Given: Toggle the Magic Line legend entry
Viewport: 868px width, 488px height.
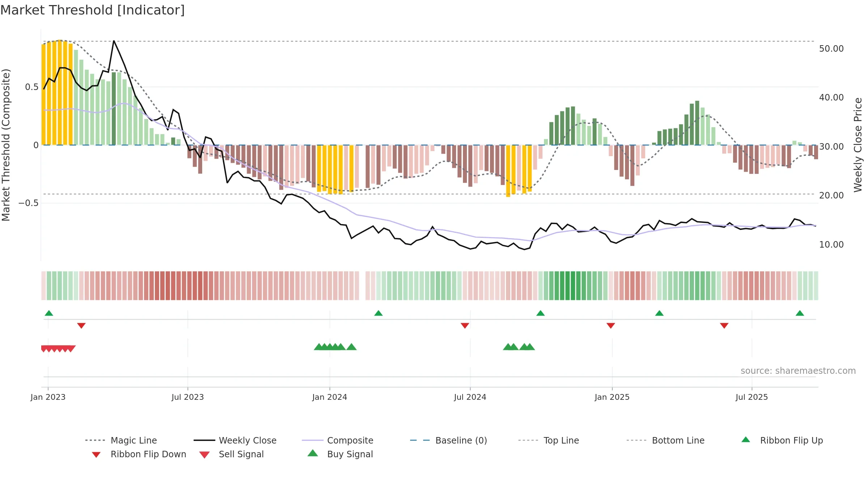Looking at the screenshot, I should pyautogui.click(x=121, y=440).
